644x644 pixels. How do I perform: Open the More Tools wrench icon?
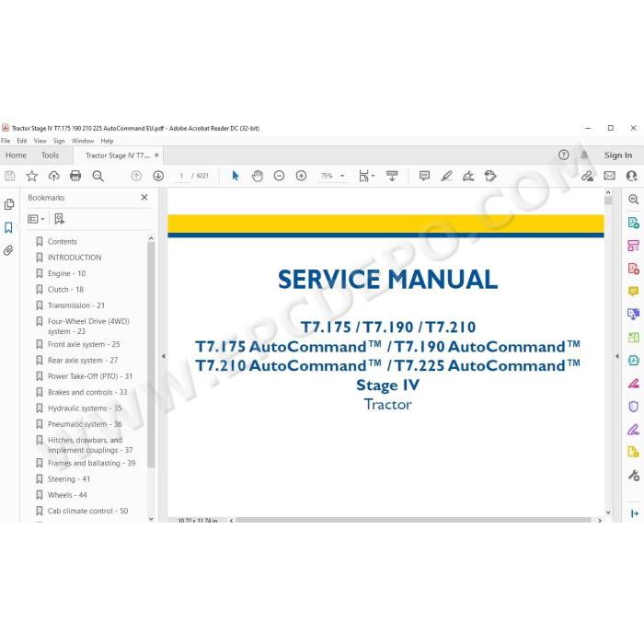(x=634, y=476)
